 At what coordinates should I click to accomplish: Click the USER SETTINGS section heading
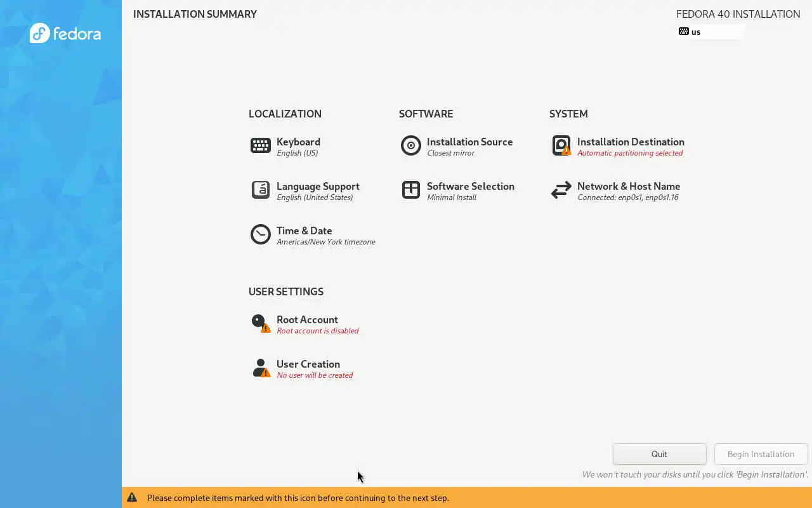[286, 291]
